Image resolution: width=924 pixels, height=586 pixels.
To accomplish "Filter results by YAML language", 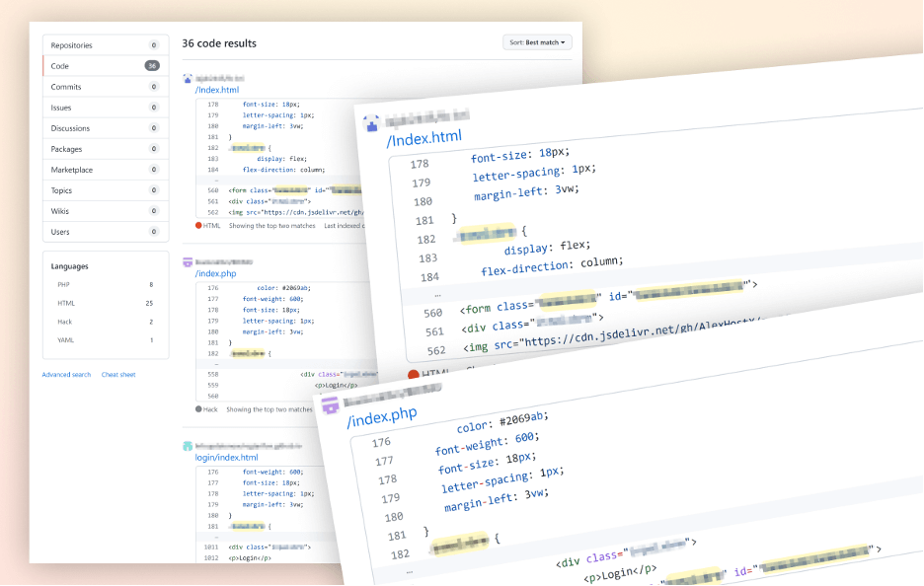I will 65,340.
